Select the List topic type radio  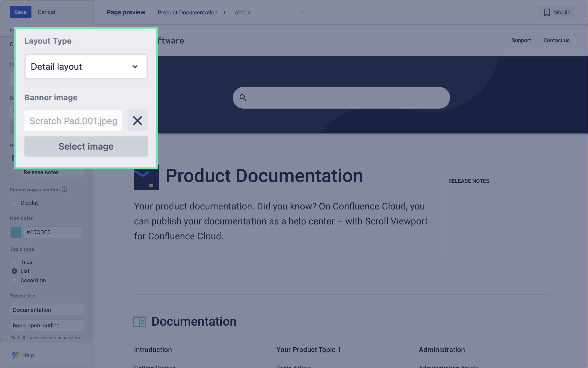point(14,271)
